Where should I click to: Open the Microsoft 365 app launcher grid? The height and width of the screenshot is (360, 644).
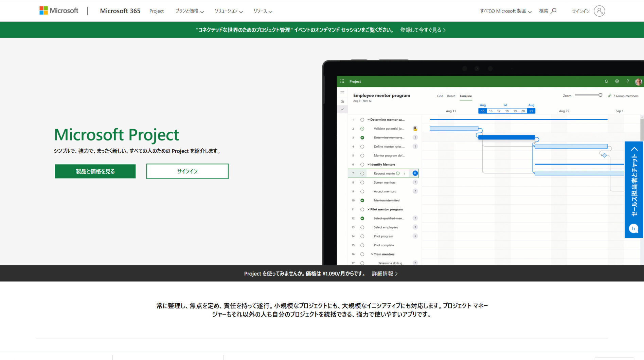[x=342, y=81]
